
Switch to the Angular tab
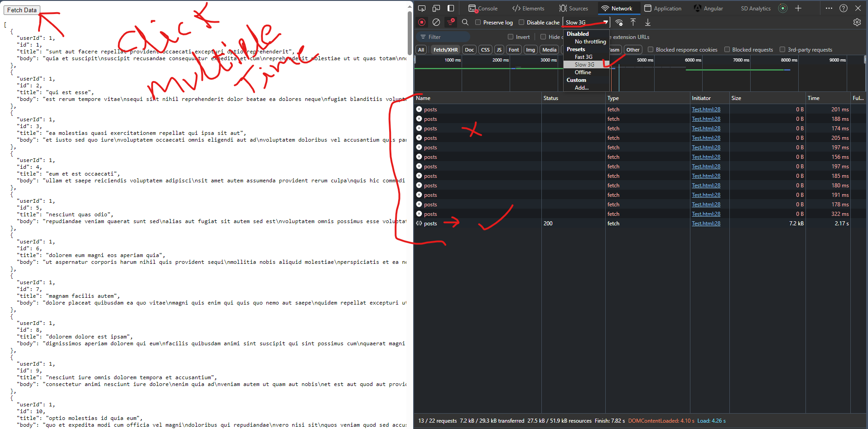click(709, 8)
